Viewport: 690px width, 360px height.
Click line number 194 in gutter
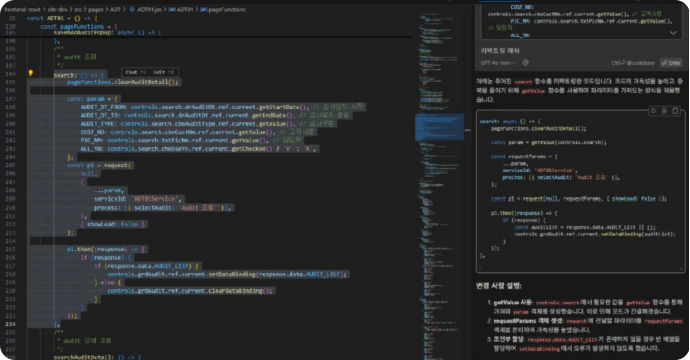click(10, 73)
